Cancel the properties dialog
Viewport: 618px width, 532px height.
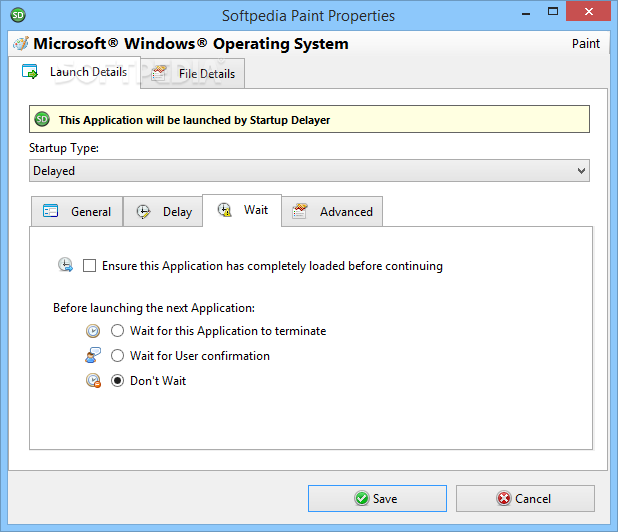(525, 499)
